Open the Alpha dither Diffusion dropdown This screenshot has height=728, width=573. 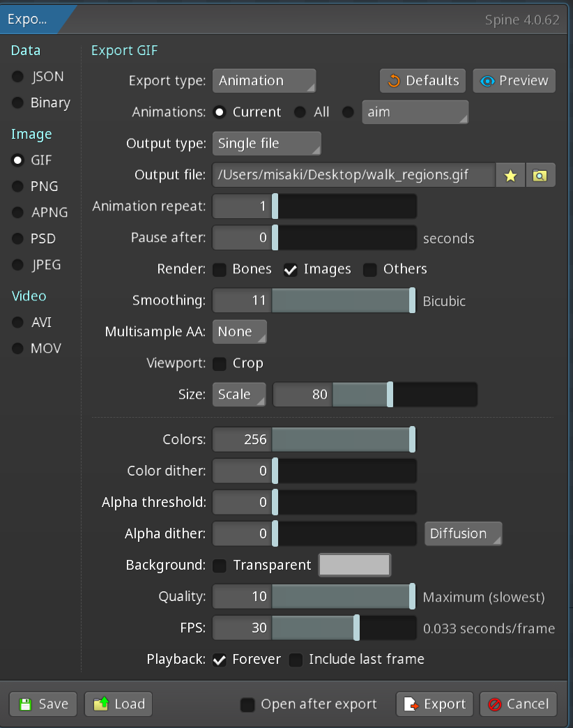tap(463, 533)
